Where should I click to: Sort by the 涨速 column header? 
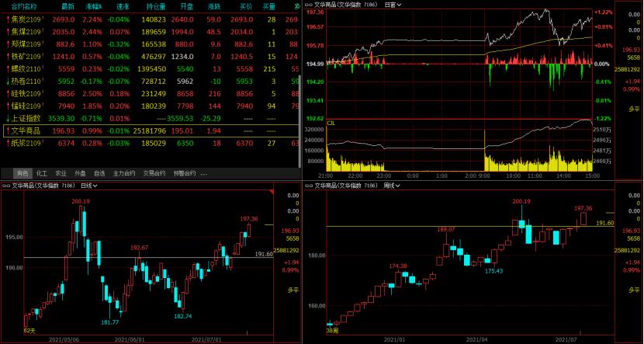tap(123, 7)
